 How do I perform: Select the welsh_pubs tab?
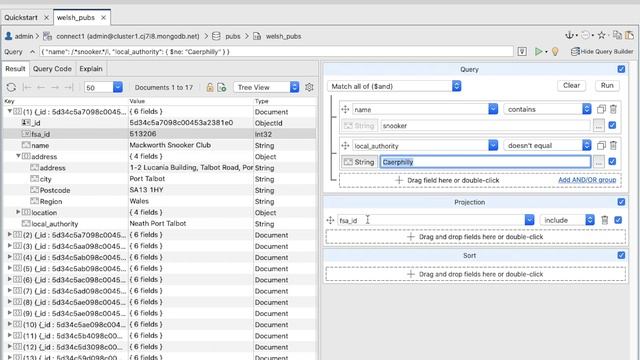coord(76,18)
